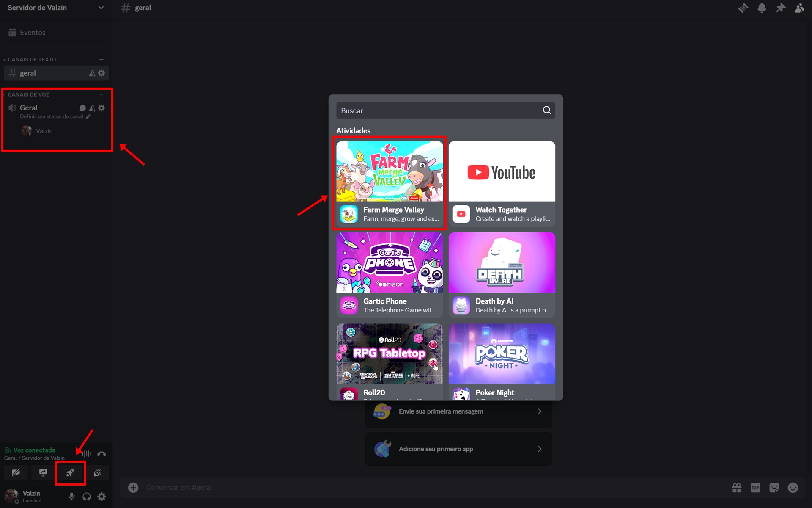Screen dimensions: 812x508
Task: Open Eventos section
Action: 33,32
